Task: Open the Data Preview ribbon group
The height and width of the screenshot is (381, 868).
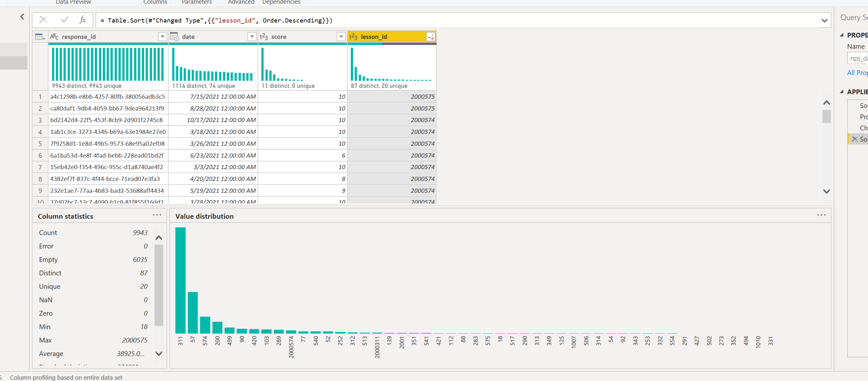Action: tap(73, 2)
